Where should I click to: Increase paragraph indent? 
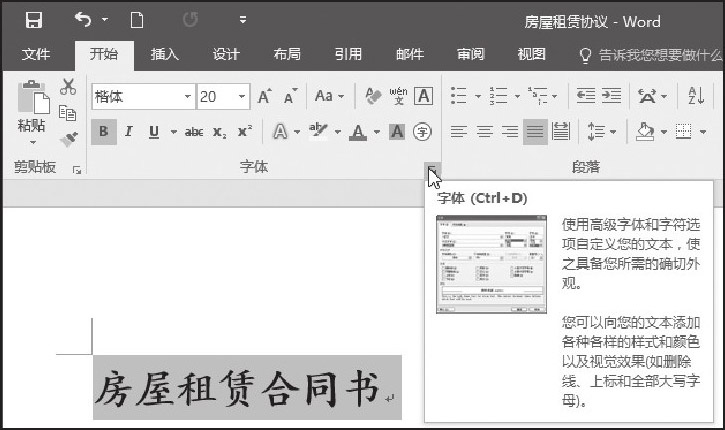pyautogui.click(x=611, y=96)
